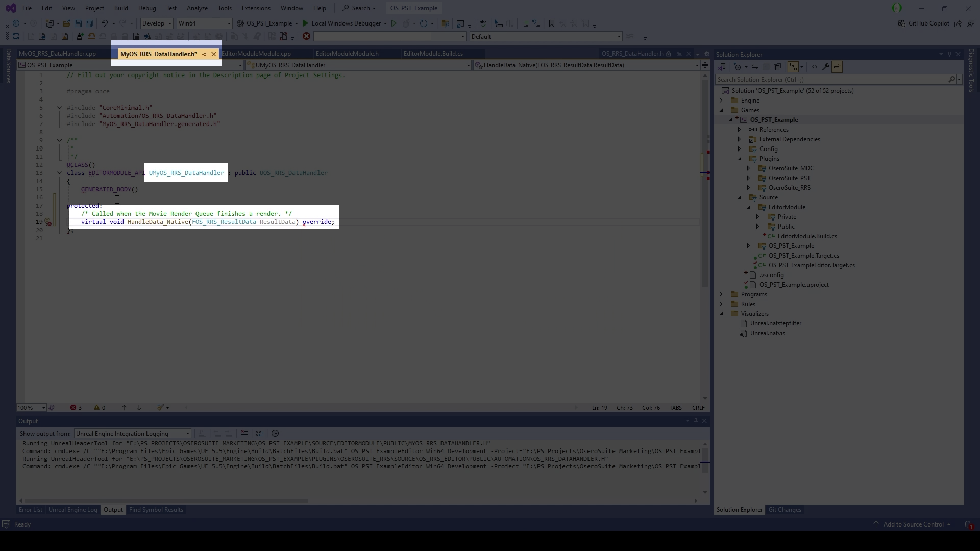Click the code cleanup broom icon
The height and width of the screenshot is (551, 980).
tap(160, 408)
